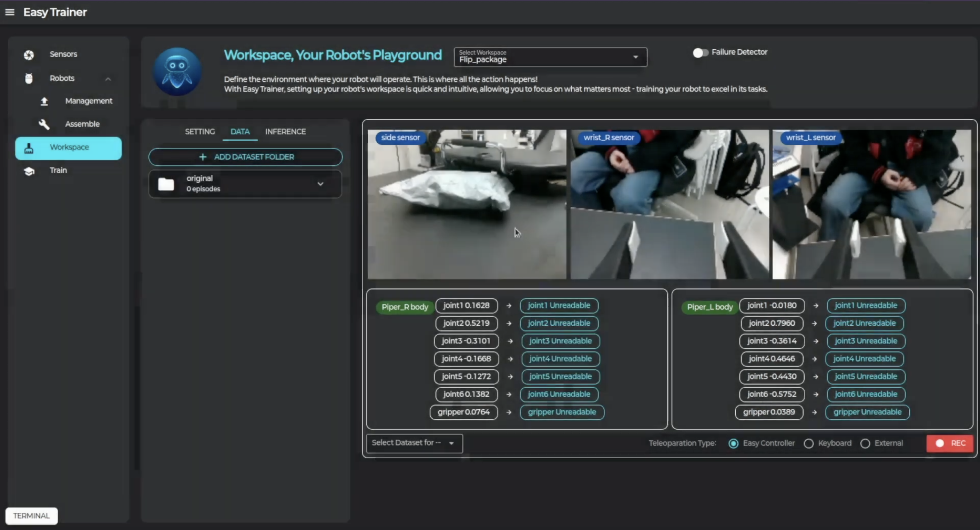Click ADD DATASET FOLDER button
980x530 pixels.
tap(245, 157)
